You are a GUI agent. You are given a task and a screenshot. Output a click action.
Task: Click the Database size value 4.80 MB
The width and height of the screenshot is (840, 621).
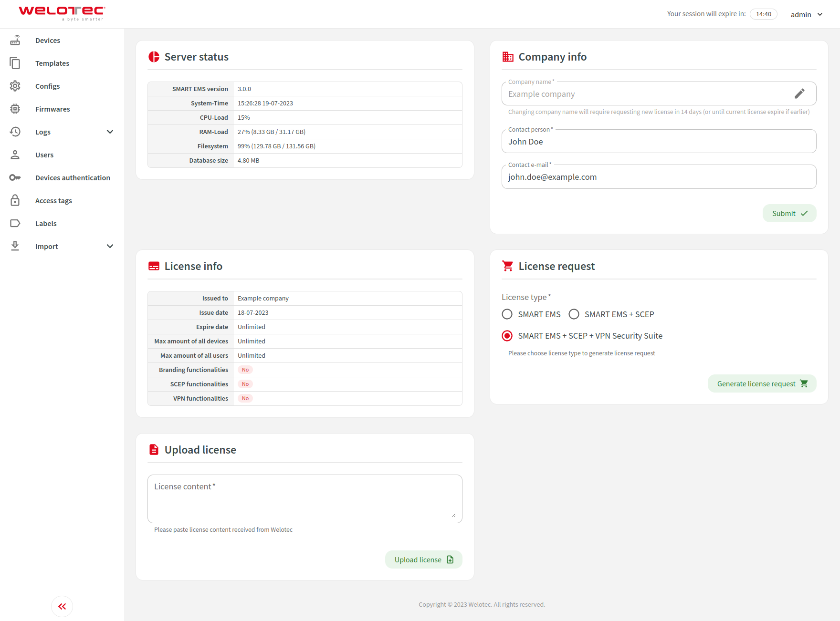249,161
